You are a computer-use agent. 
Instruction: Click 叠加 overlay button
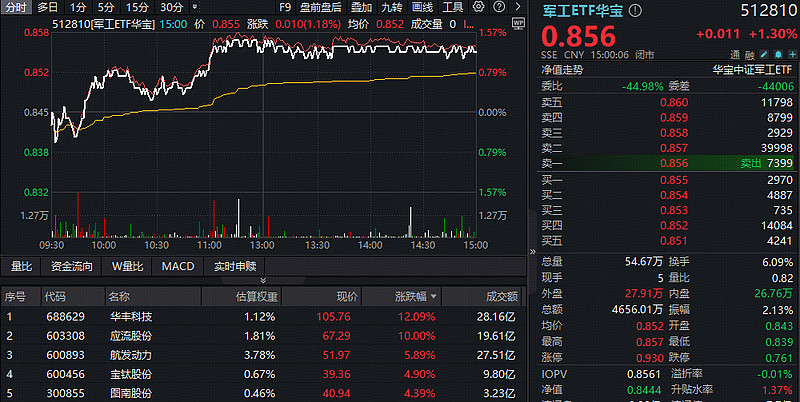(x=361, y=7)
